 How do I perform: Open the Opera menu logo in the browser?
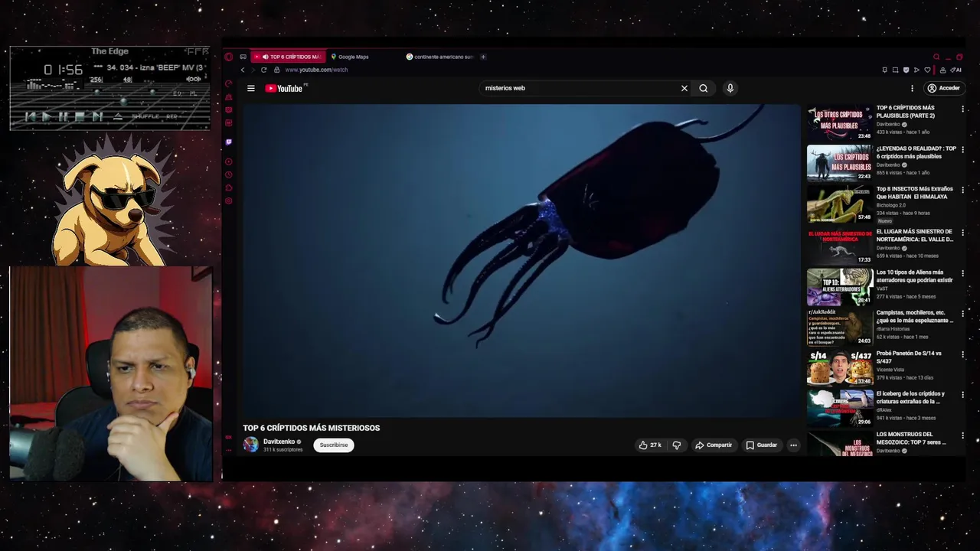tap(228, 57)
